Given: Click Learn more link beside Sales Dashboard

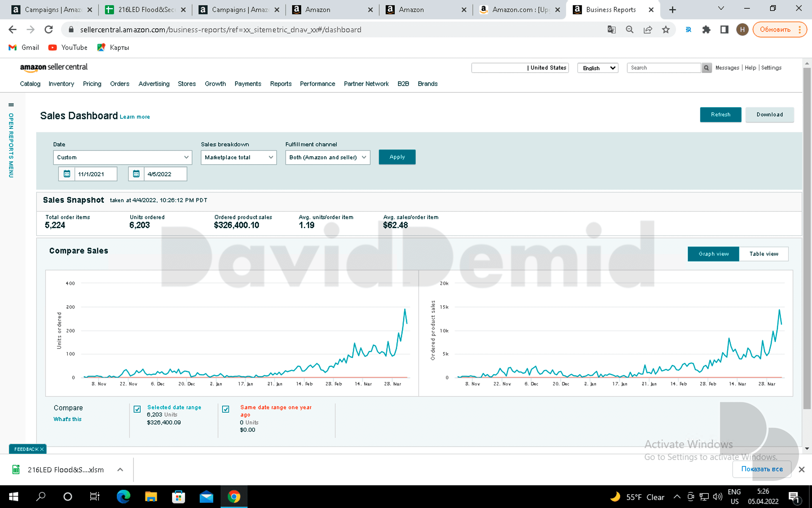Looking at the screenshot, I should [134, 117].
